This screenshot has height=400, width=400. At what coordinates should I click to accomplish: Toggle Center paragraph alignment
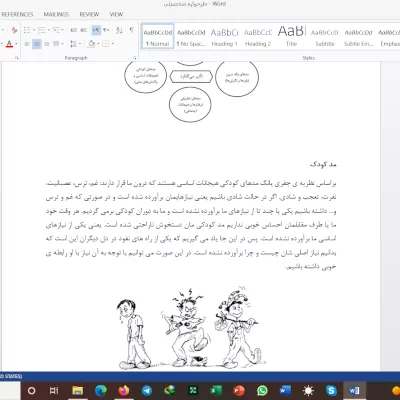point(37,44)
